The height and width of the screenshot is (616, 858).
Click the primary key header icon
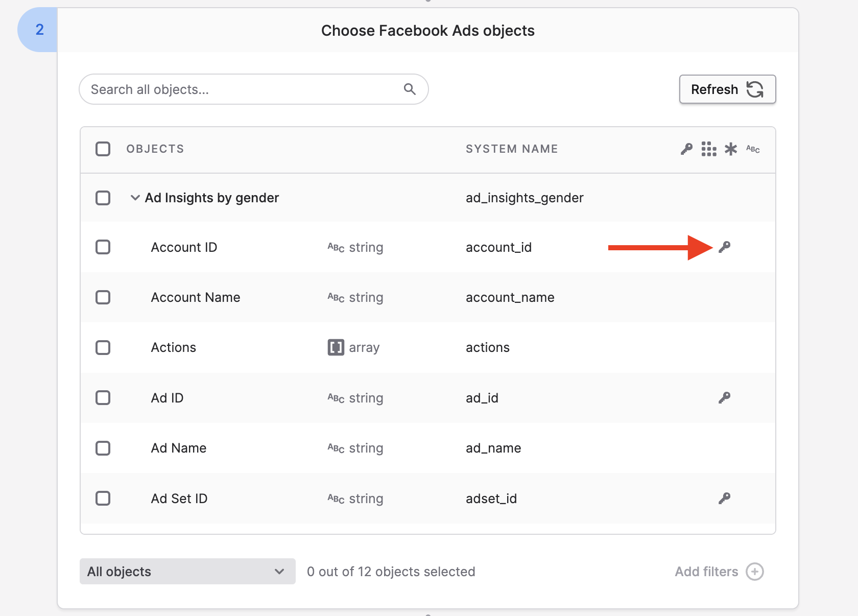point(686,149)
